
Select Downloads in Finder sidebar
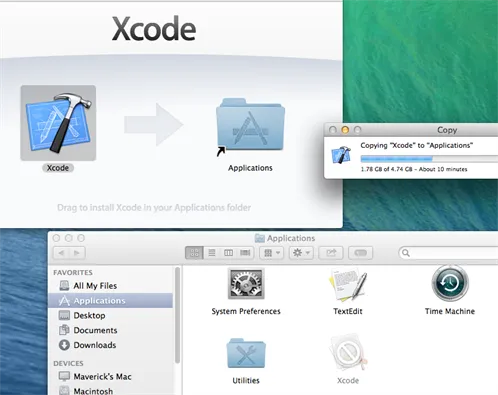point(110,345)
